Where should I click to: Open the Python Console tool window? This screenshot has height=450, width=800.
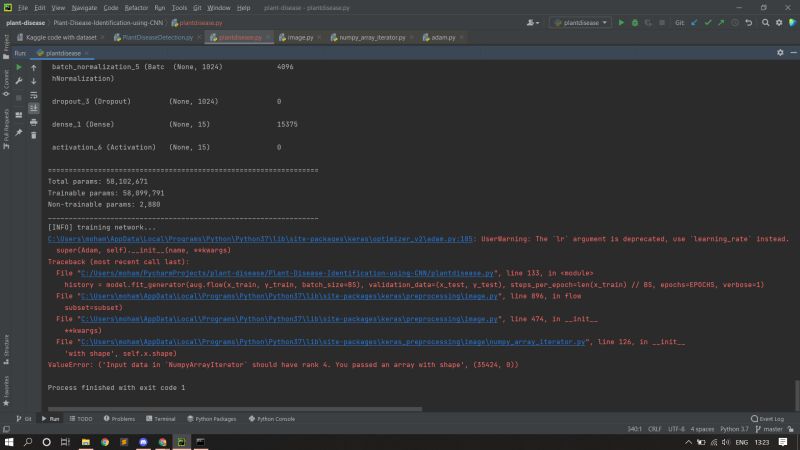[x=272, y=419]
